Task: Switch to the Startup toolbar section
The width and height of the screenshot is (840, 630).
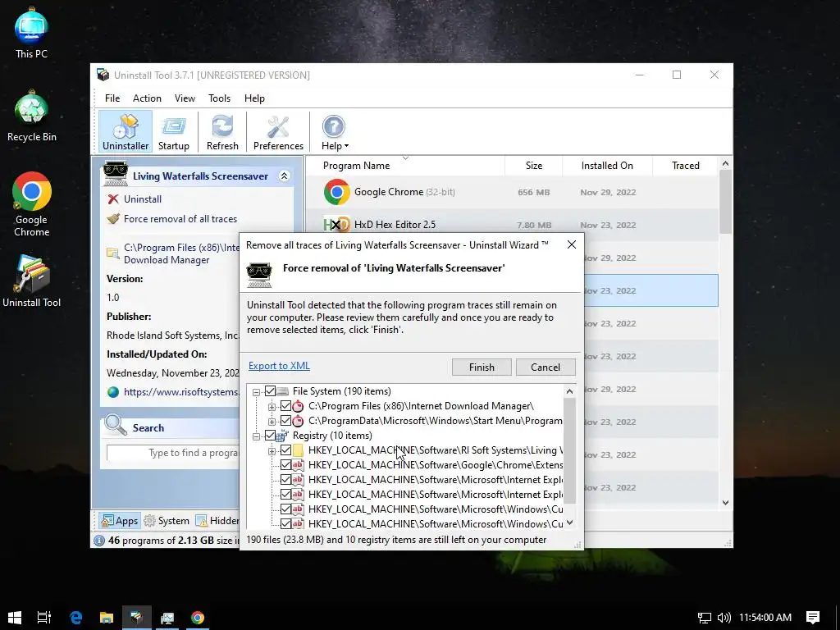Action: click(174, 132)
